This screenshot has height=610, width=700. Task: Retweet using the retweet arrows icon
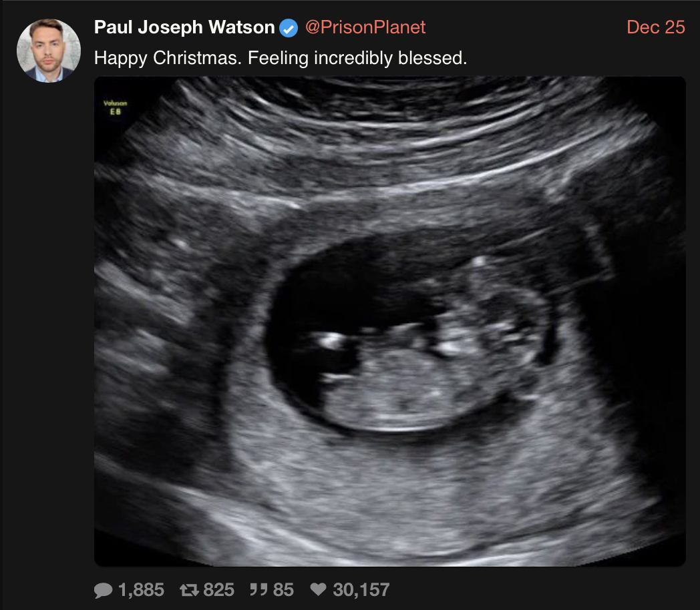(x=189, y=590)
